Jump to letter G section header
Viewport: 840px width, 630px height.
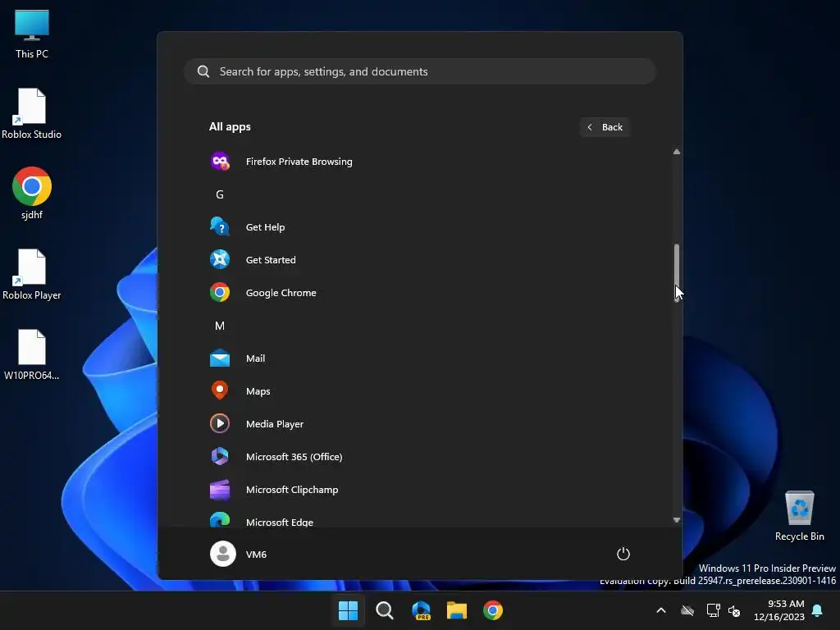pyautogui.click(x=220, y=194)
